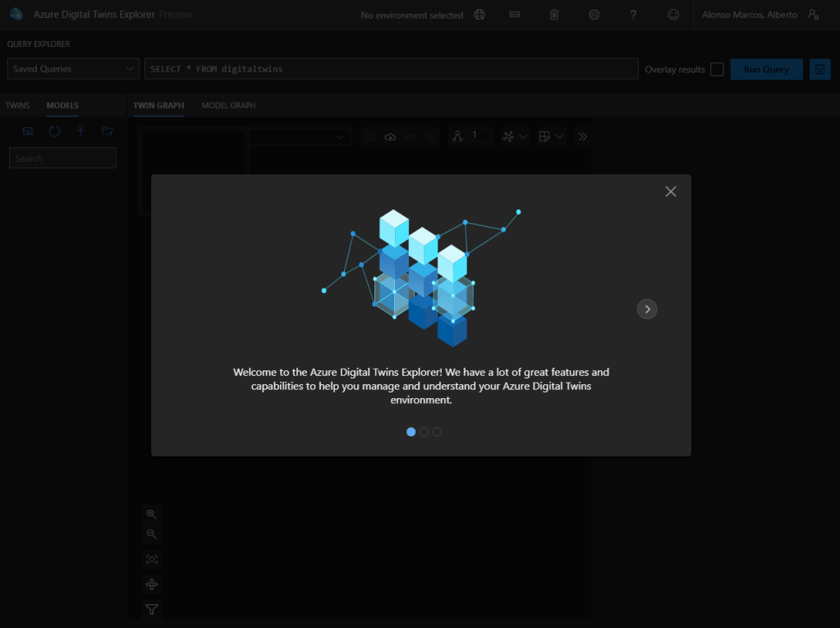
Task: Expand graph toolbar with double chevron
Action: (582, 137)
